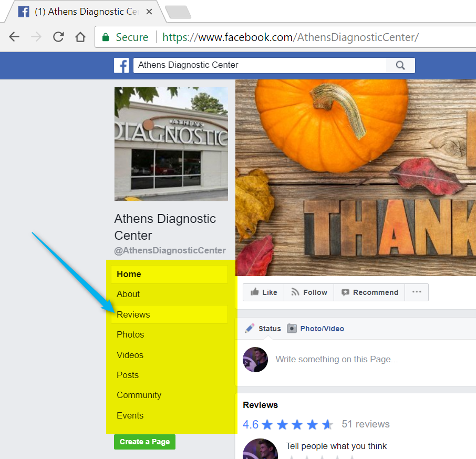Open the three-dots more options menu
The width and height of the screenshot is (476, 459).
[x=417, y=292]
